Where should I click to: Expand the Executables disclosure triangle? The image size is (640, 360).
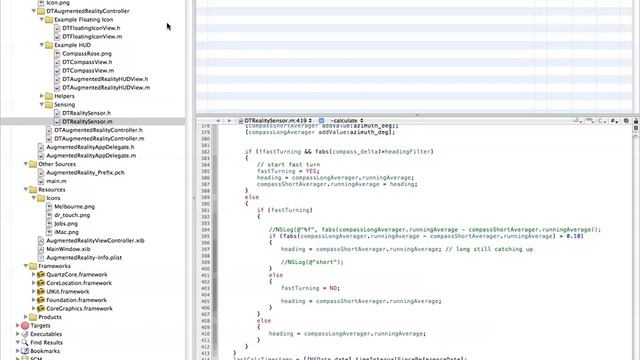(18, 334)
